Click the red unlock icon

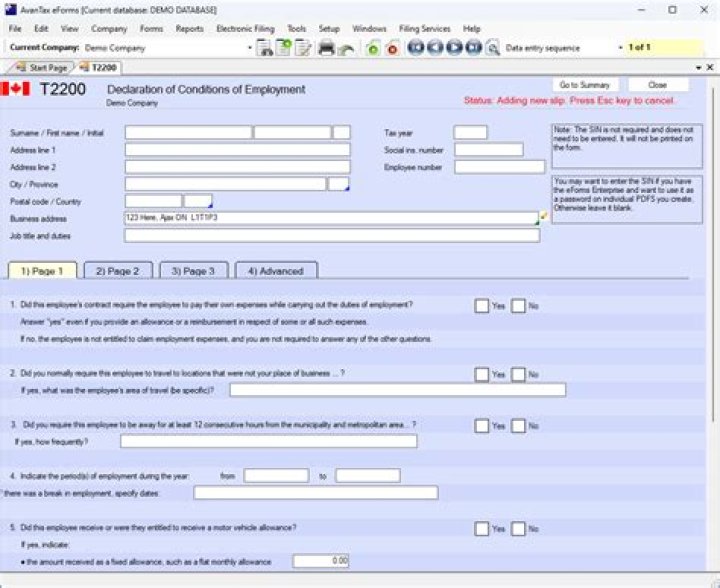point(391,48)
